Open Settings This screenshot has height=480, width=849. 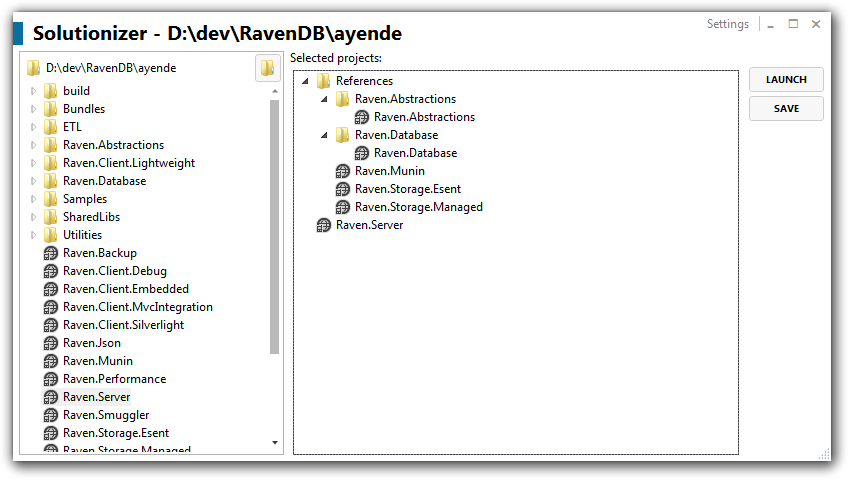pyautogui.click(x=728, y=24)
